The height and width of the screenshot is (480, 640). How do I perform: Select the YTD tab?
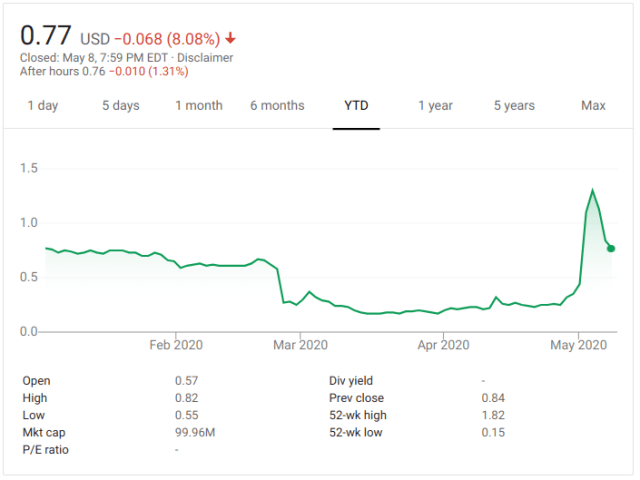click(x=356, y=106)
